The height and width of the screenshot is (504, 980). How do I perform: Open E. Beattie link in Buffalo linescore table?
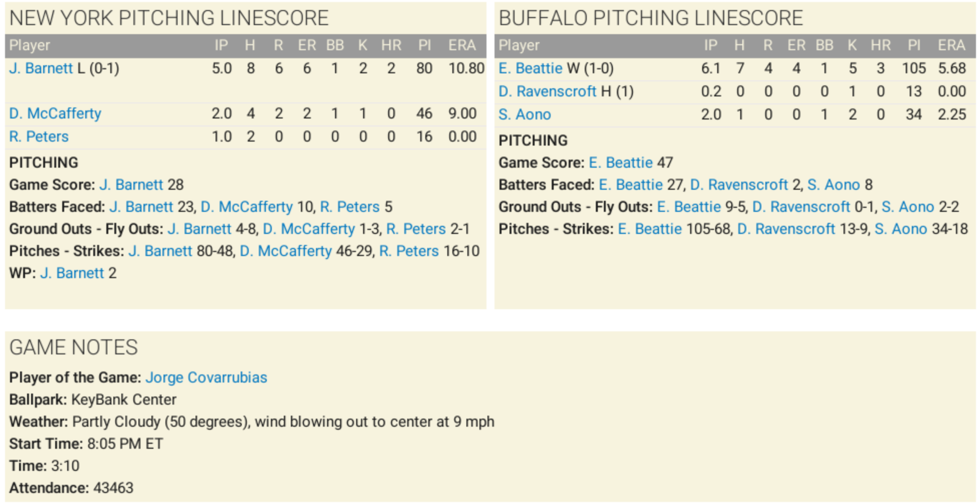click(531, 68)
